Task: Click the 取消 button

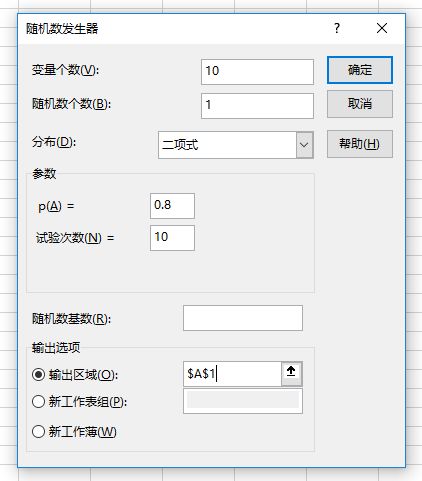Action: [360, 104]
